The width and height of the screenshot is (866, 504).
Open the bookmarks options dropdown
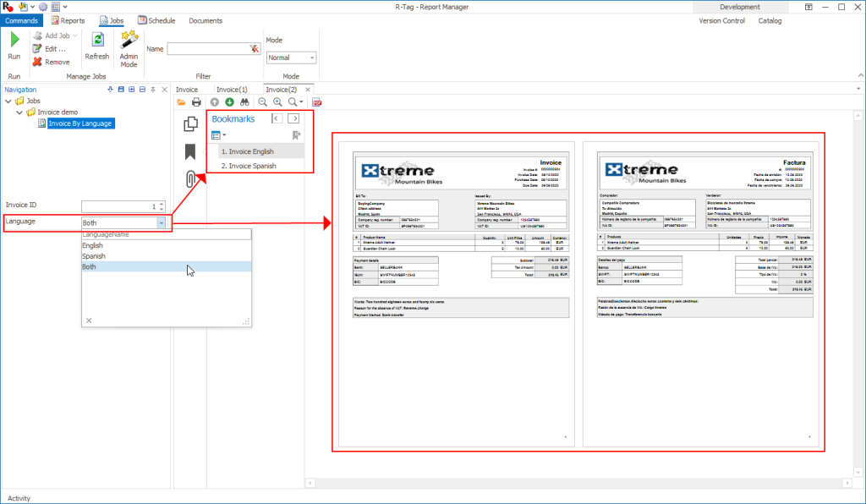[x=219, y=135]
